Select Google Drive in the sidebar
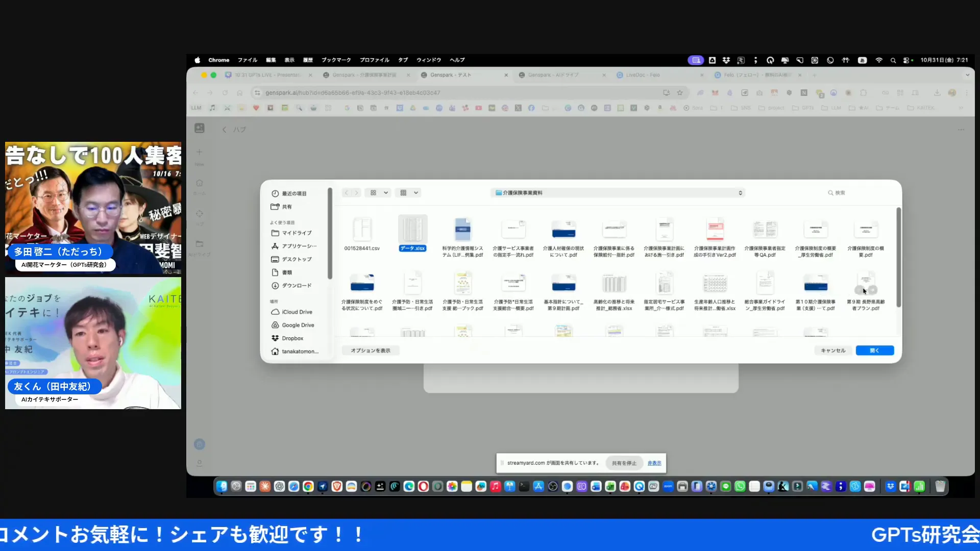 298,325
